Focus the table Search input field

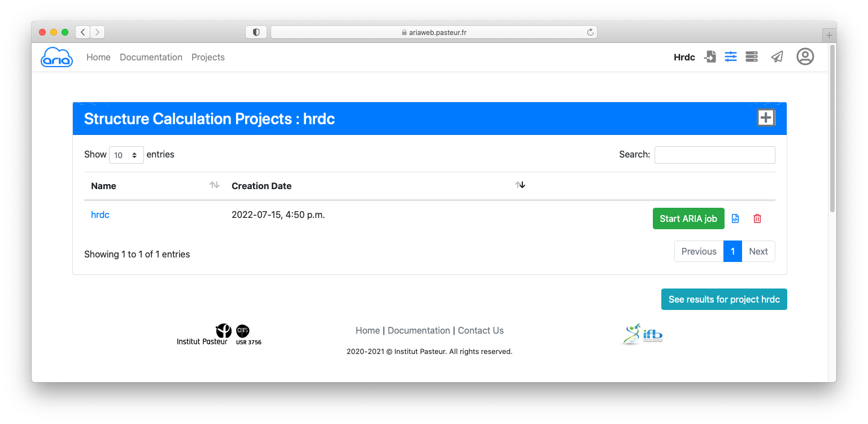[x=714, y=155]
